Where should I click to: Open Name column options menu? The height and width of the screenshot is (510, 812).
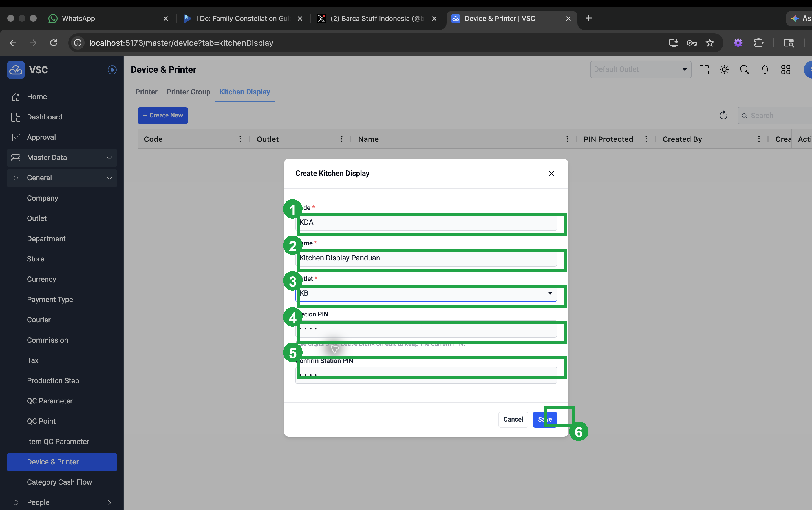[x=567, y=139]
